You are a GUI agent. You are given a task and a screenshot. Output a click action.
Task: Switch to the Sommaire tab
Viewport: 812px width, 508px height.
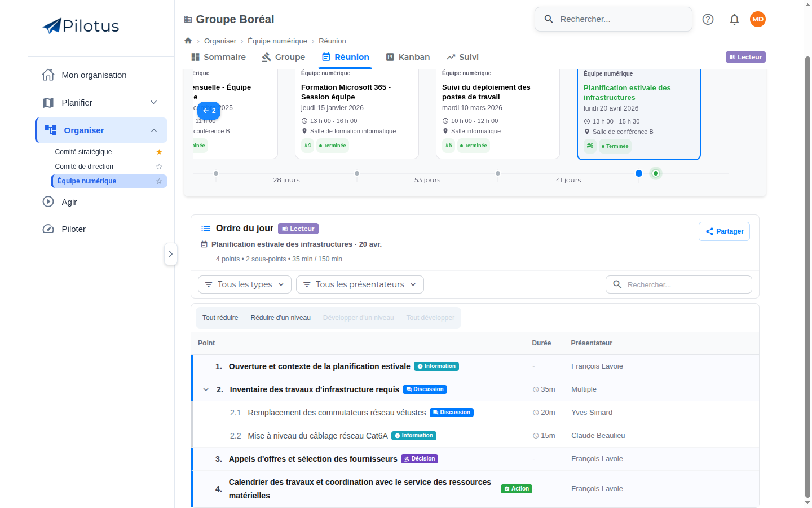219,57
